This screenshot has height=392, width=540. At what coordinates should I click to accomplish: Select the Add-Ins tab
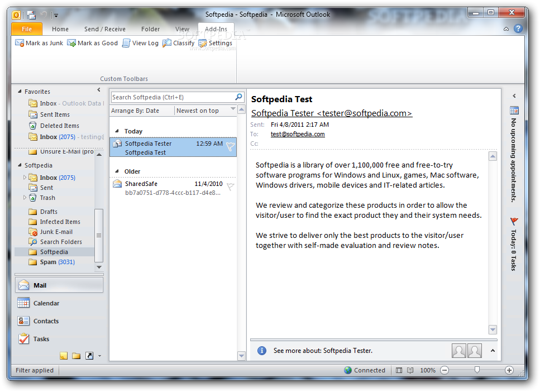click(x=216, y=29)
